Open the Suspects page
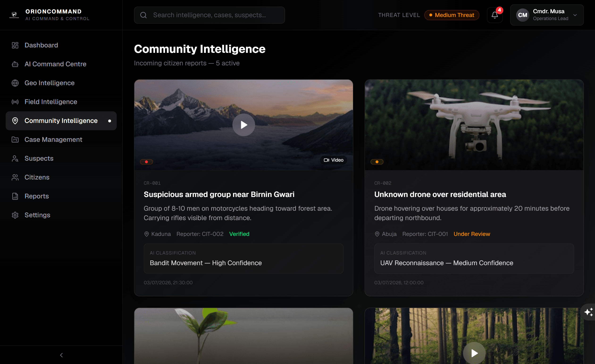Screen dimensions: 595x364 click(x=61, y=158)
